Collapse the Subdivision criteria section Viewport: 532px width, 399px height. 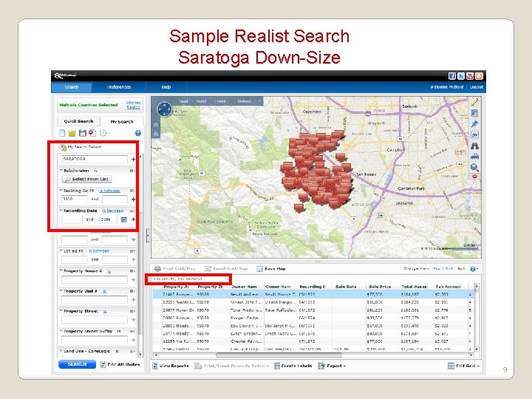coord(61,171)
